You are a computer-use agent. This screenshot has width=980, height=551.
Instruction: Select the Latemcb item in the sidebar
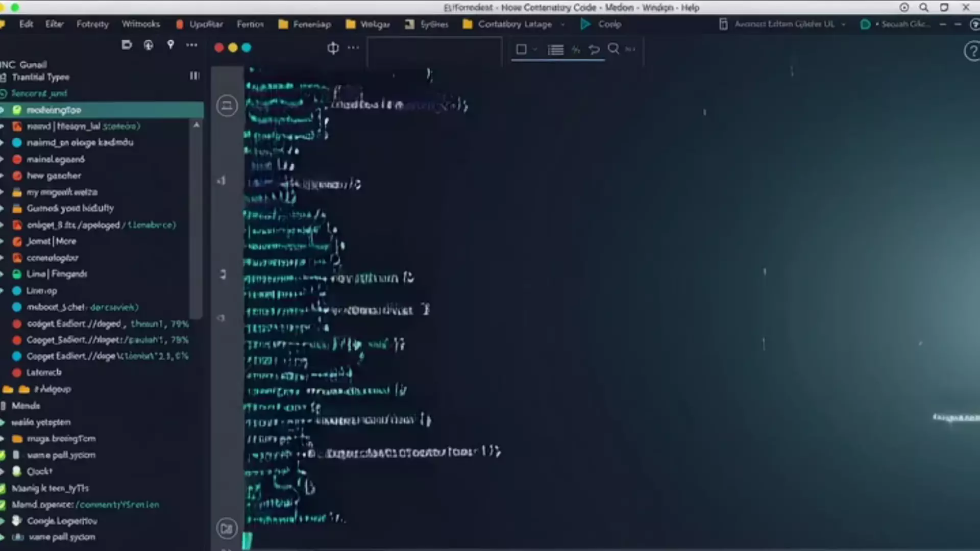[44, 372]
